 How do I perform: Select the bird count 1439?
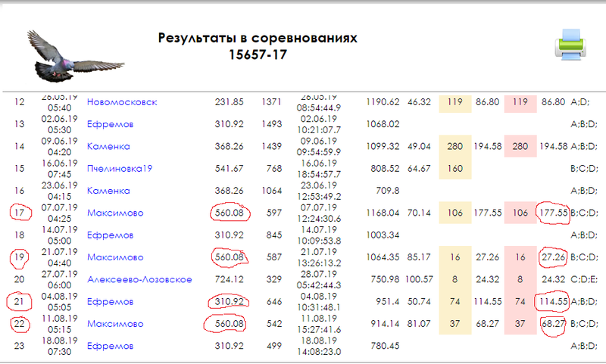[271, 146]
